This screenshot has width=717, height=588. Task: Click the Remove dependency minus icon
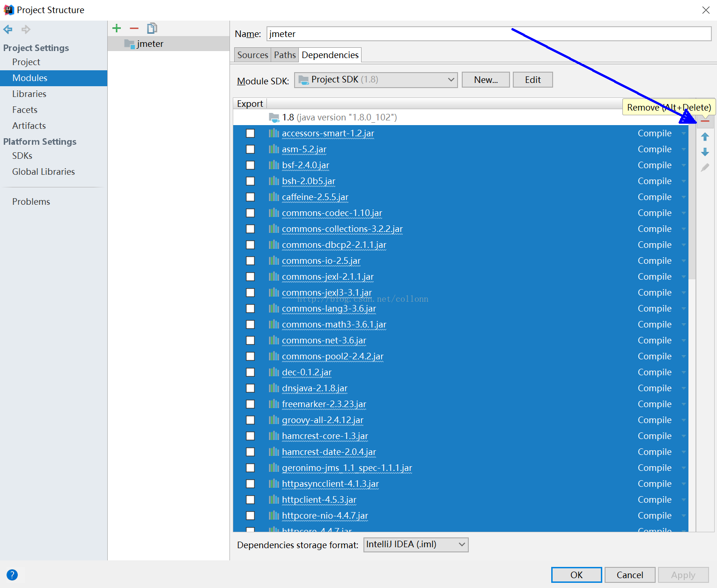[705, 121]
